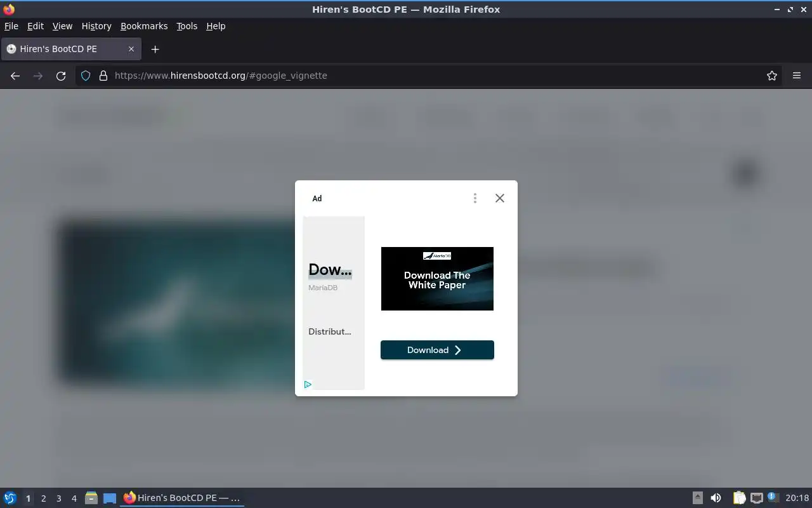Click the 'Dow...' ad headline
812x508 pixels.
pyautogui.click(x=330, y=270)
